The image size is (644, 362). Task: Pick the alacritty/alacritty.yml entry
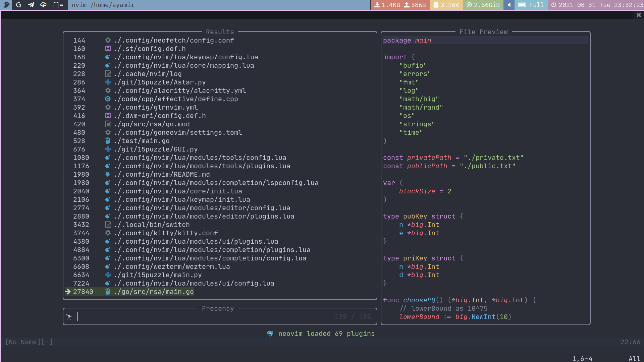point(179,90)
